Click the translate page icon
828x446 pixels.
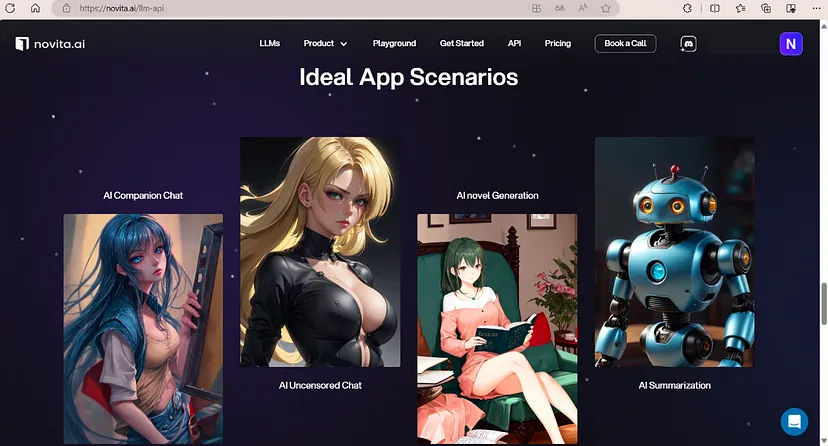559,8
